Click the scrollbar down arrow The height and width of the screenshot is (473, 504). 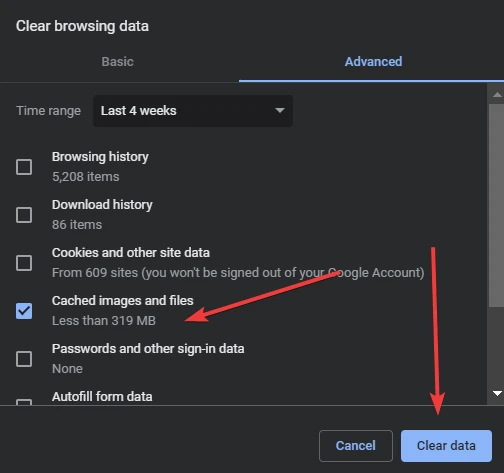[497, 393]
